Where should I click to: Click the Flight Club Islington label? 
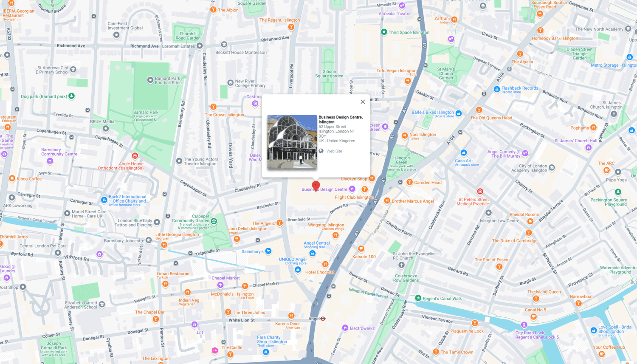(354, 197)
